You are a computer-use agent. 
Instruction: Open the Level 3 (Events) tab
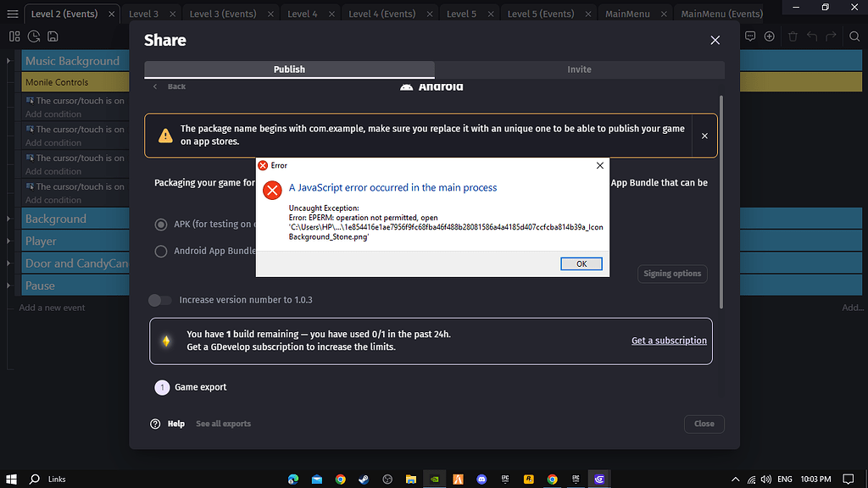coord(223,14)
